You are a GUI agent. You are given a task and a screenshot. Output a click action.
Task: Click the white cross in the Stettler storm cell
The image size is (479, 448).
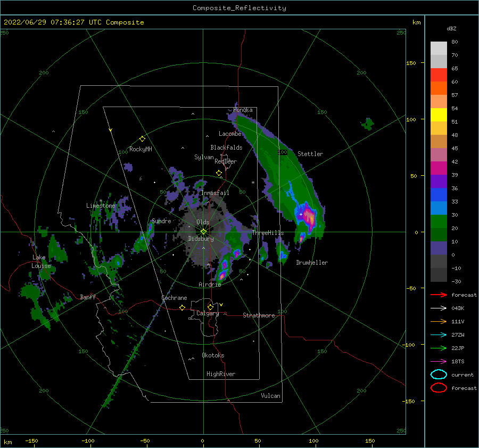pyautogui.click(x=301, y=214)
